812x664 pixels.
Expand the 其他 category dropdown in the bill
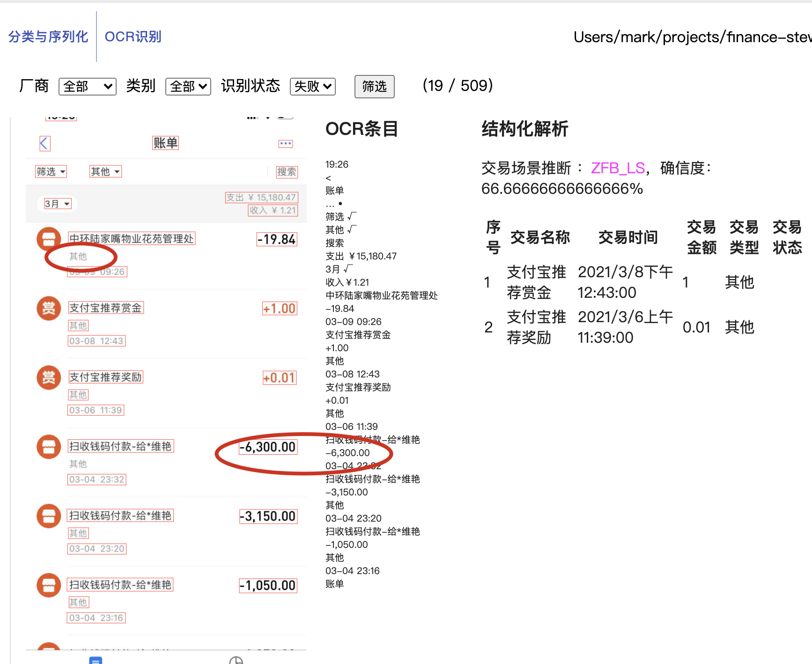pyautogui.click(x=106, y=172)
